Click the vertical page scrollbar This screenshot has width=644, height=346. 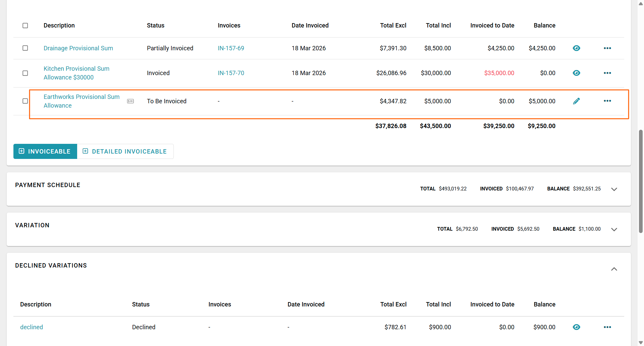[x=641, y=181]
